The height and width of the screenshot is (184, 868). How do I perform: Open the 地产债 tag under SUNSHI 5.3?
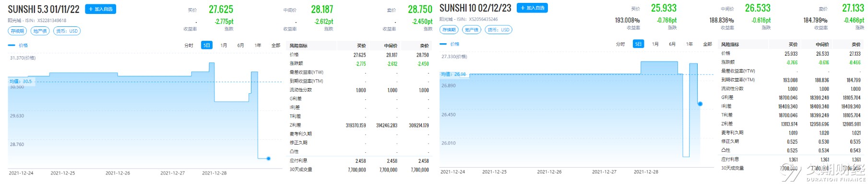(x=40, y=31)
